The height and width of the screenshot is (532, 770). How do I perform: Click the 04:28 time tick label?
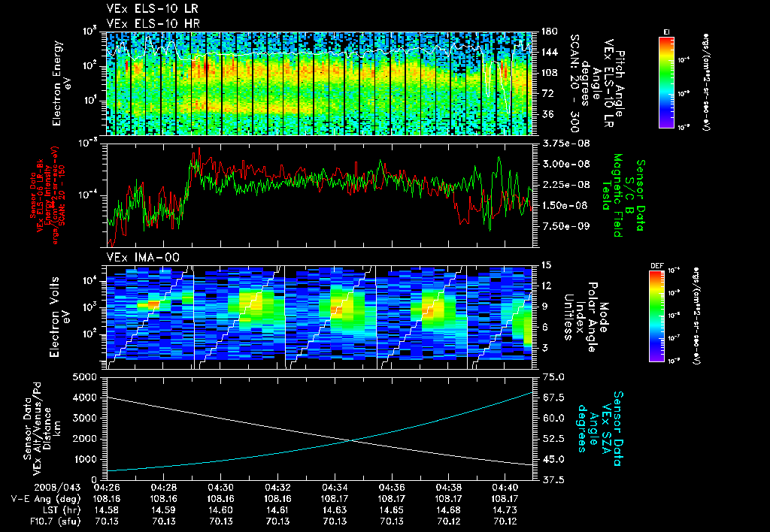tap(163, 488)
